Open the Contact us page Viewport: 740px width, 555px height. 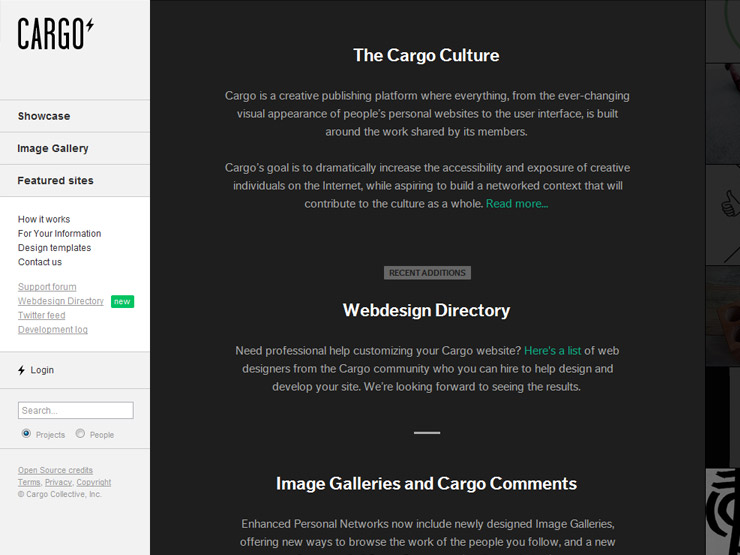tap(40, 262)
